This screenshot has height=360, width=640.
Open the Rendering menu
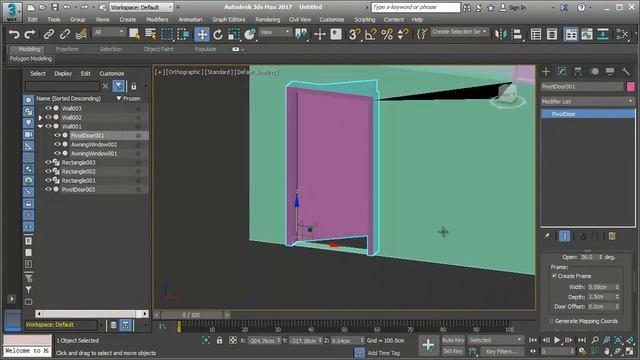click(x=267, y=19)
